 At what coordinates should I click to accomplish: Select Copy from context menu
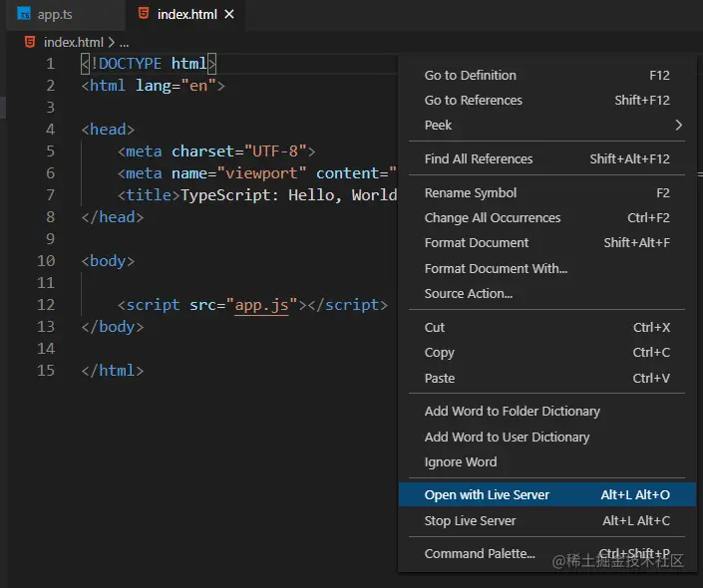pos(547,353)
